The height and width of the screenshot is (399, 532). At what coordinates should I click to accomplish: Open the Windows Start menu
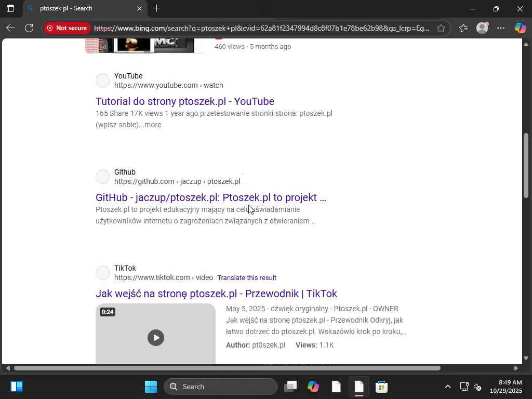point(151,387)
